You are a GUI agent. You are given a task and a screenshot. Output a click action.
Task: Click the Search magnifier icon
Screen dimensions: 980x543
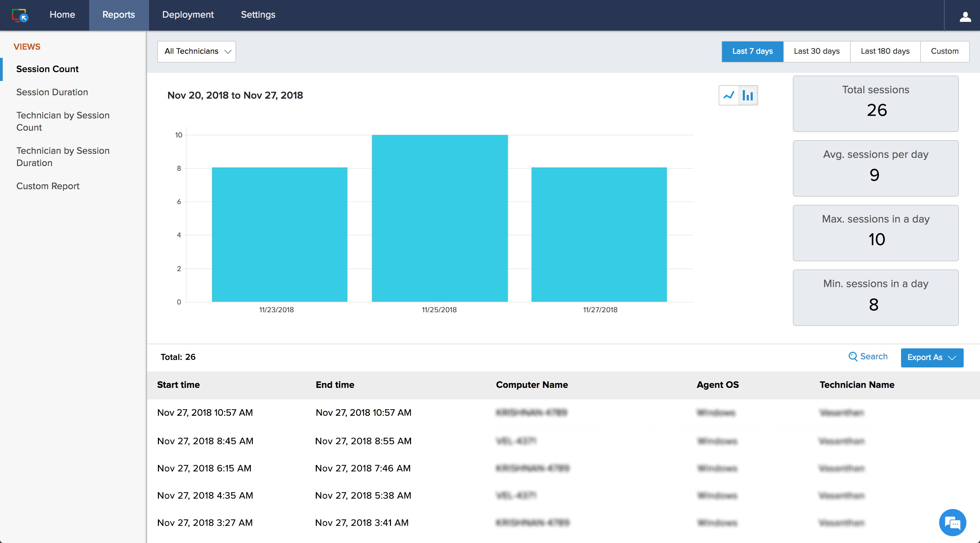point(853,357)
